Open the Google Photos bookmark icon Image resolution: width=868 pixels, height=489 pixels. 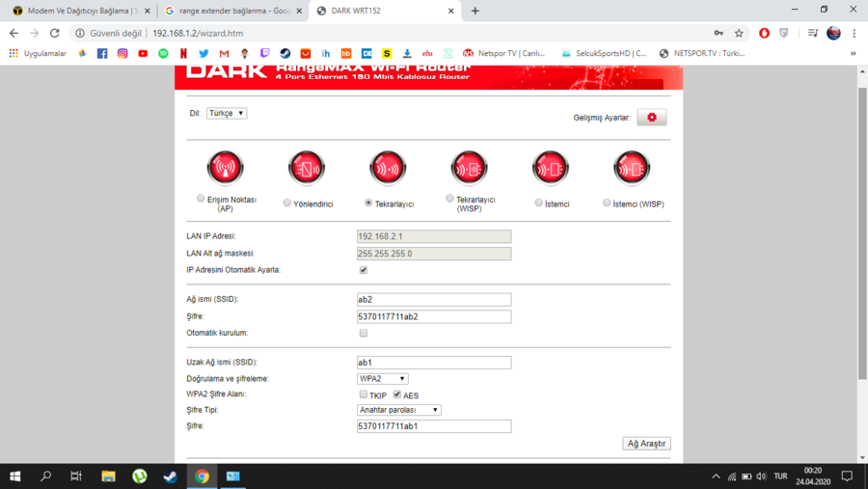(82, 54)
